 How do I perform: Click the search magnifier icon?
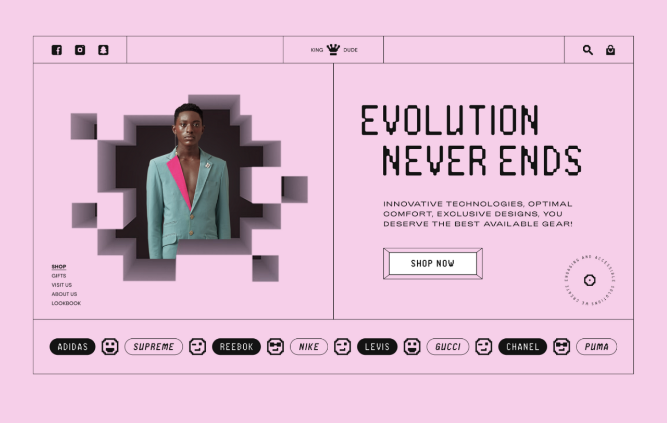tap(588, 50)
